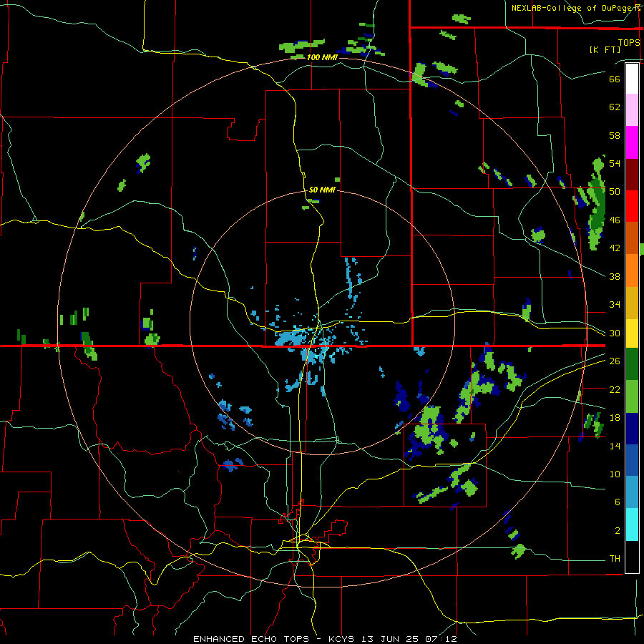
Task: Click the 42 legend value
Action: (615, 248)
